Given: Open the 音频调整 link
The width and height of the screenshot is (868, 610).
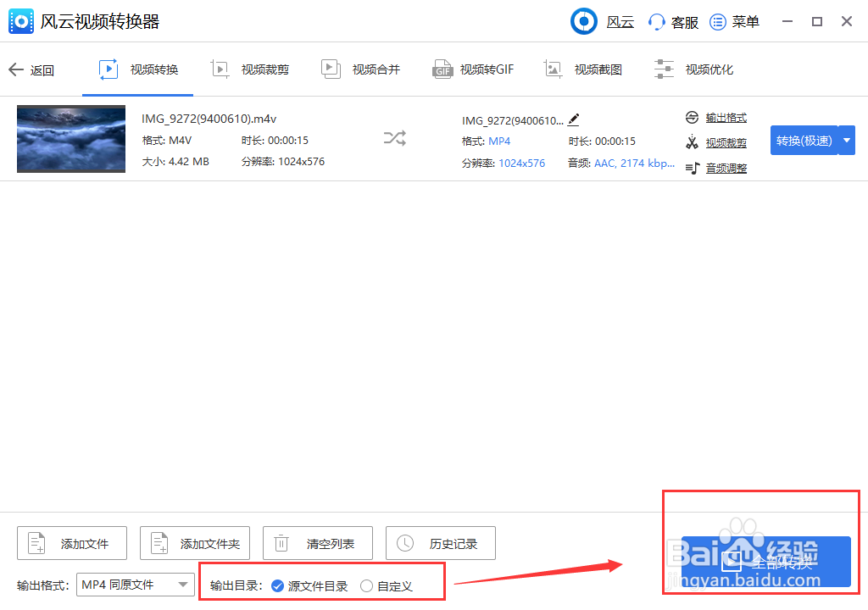Looking at the screenshot, I should pos(726,169).
